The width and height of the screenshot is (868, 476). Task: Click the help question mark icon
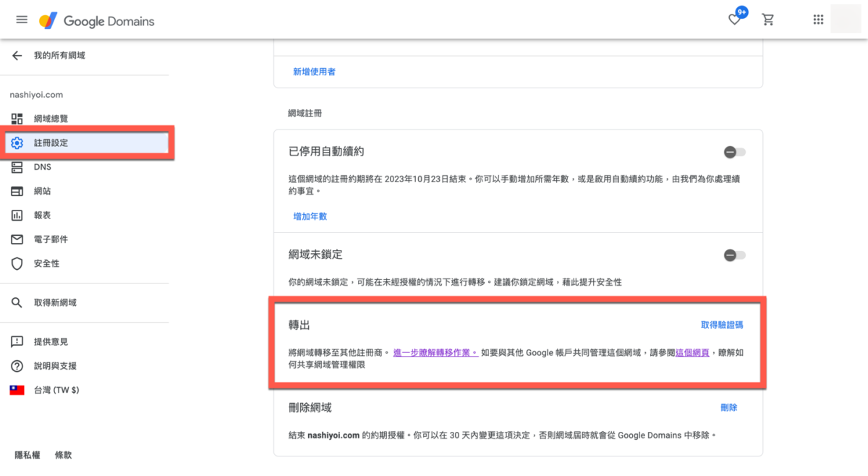(17, 365)
